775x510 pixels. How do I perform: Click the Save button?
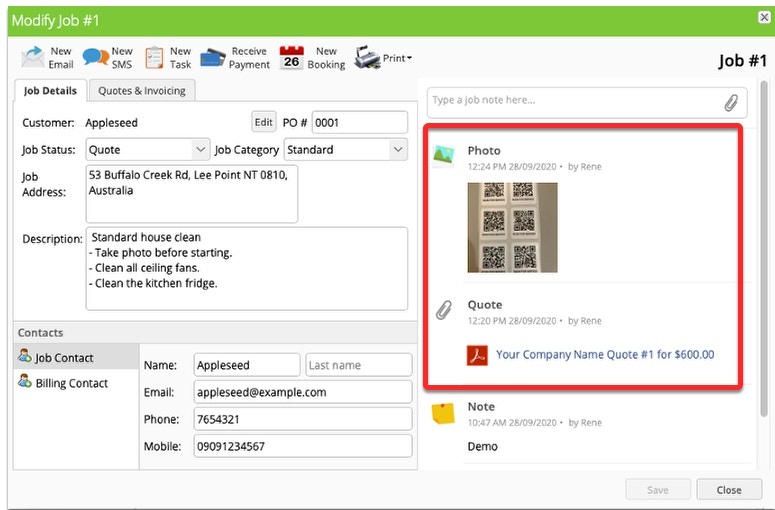[658, 490]
